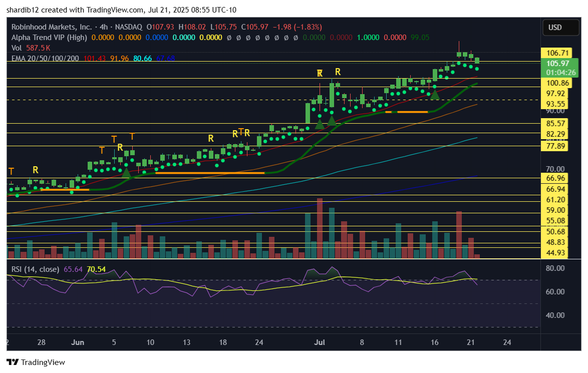Click the tallest red volume bar near Jul 1

320,228
